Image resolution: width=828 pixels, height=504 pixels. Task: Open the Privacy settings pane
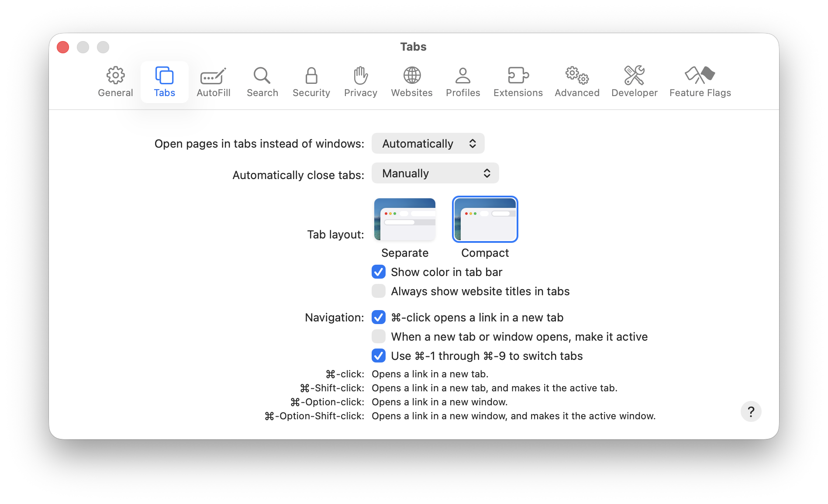click(x=360, y=81)
